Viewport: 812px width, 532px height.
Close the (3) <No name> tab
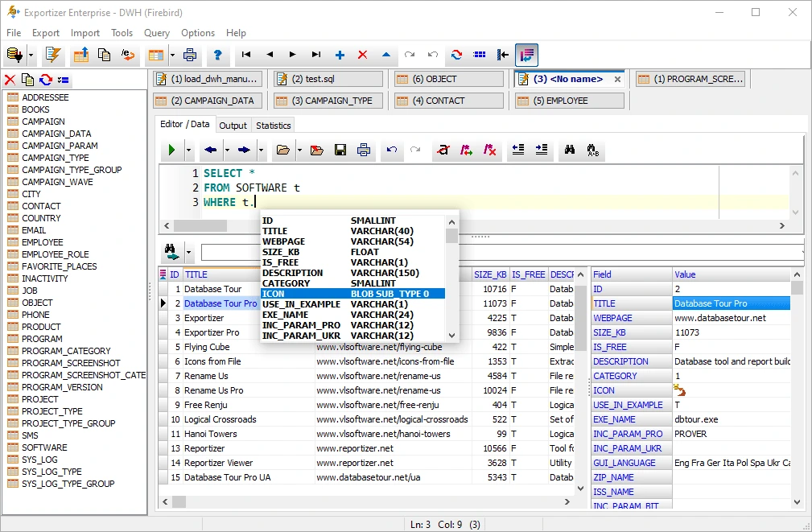[617, 79]
